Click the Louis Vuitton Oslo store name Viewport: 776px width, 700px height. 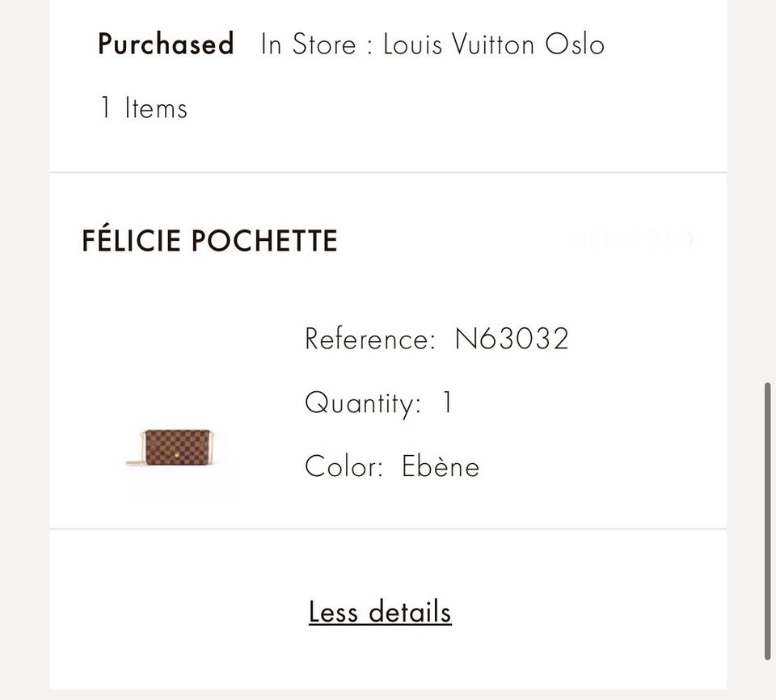coord(494,44)
